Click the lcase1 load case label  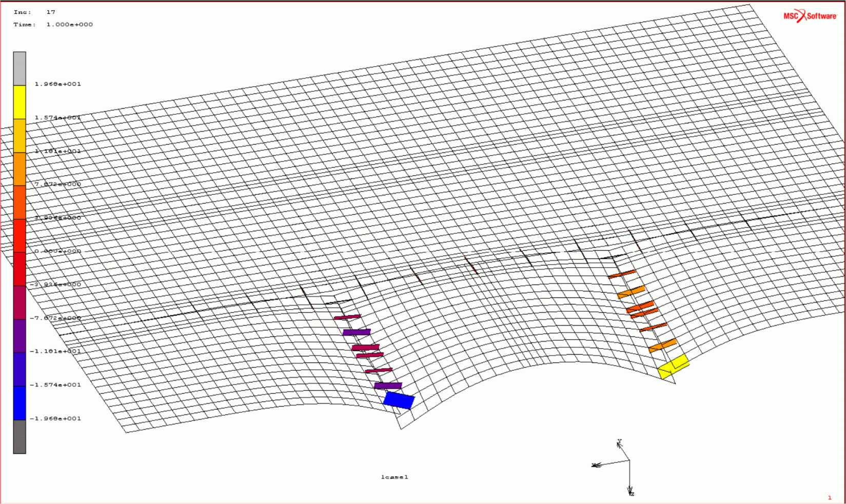(395, 477)
